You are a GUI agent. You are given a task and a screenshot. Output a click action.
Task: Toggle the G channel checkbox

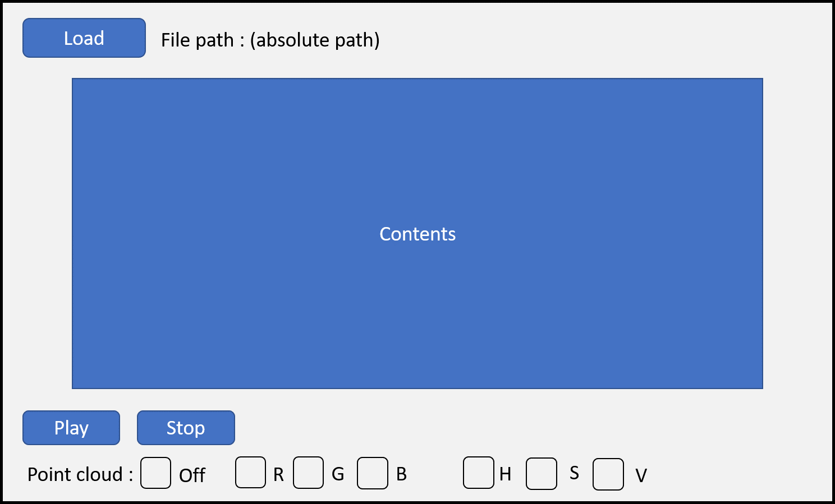pyautogui.click(x=308, y=473)
